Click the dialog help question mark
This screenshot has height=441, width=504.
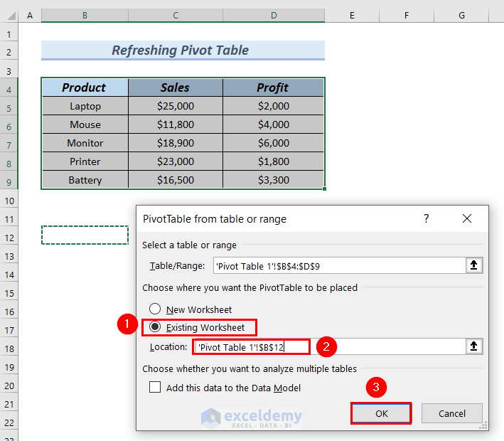[427, 219]
